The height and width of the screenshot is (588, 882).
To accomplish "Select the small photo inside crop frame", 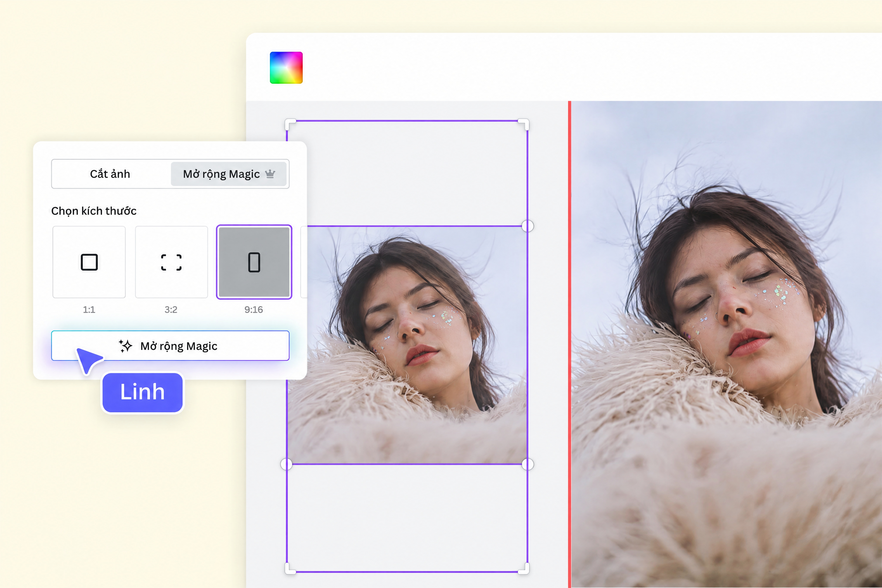I will point(407,345).
